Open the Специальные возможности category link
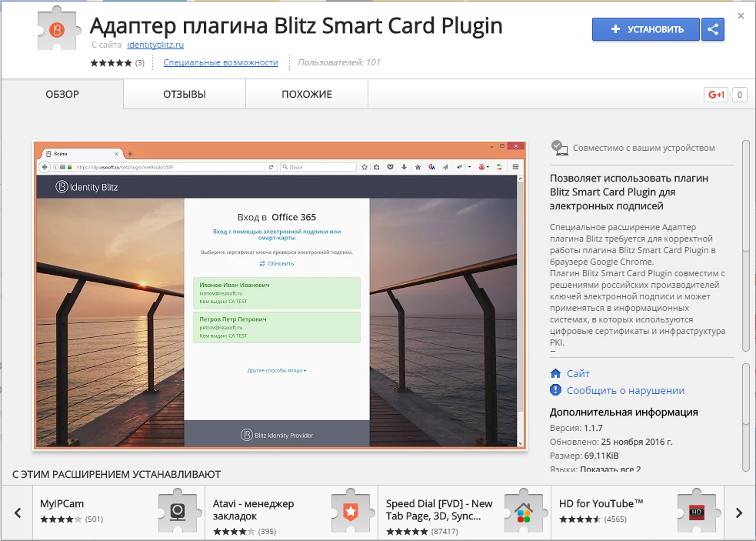756x541 pixels. (x=221, y=62)
